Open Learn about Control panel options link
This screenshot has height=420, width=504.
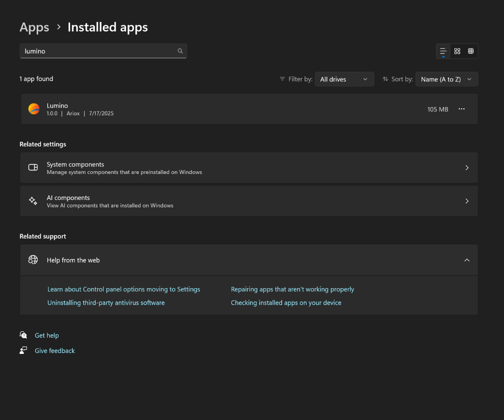click(x=124, y=289)
